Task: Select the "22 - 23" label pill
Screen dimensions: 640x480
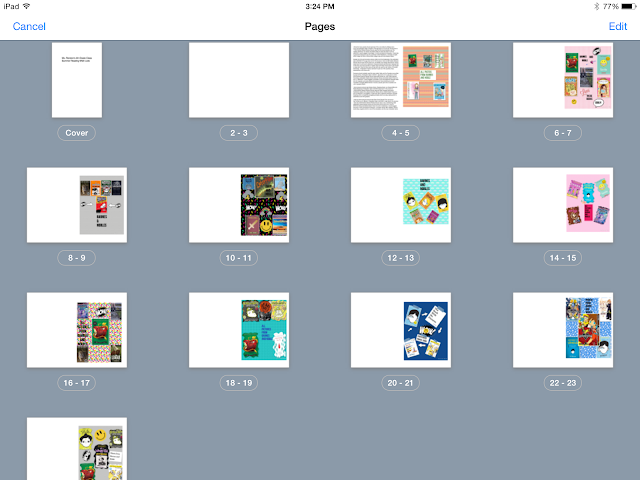Action: (562, 382)
